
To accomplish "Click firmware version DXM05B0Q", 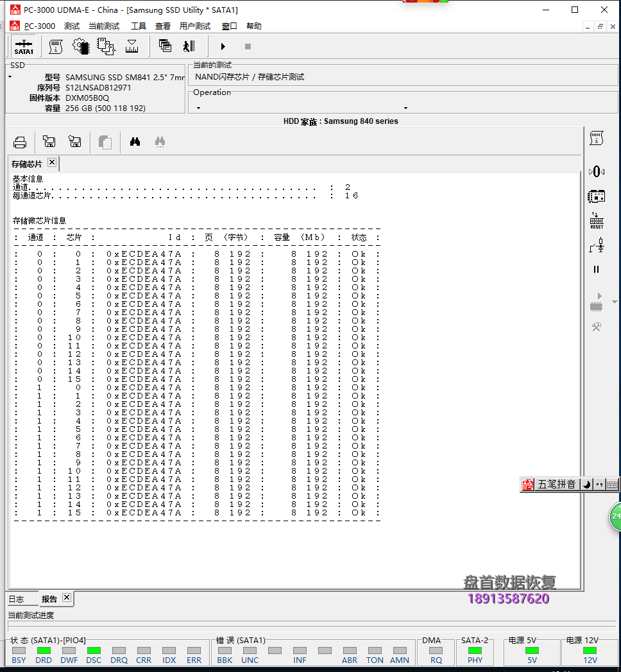I will tap(87, 98).
